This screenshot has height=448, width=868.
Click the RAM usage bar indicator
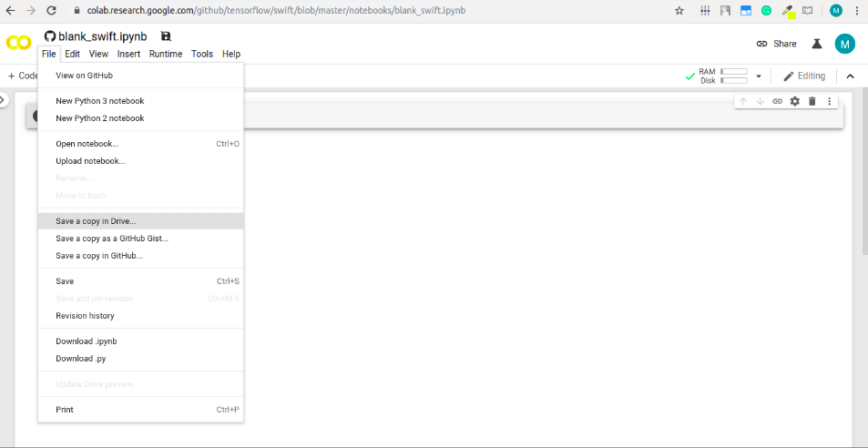click(733, 71)
